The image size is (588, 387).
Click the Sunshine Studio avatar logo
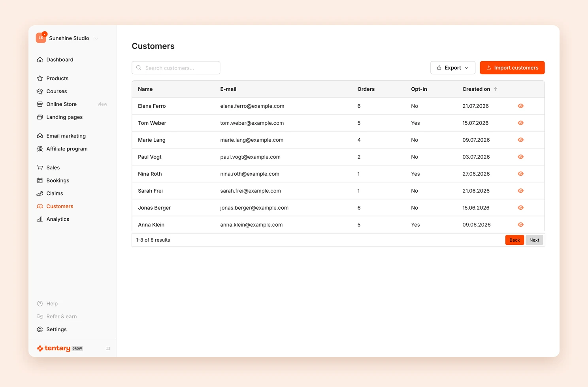point(41,38)
